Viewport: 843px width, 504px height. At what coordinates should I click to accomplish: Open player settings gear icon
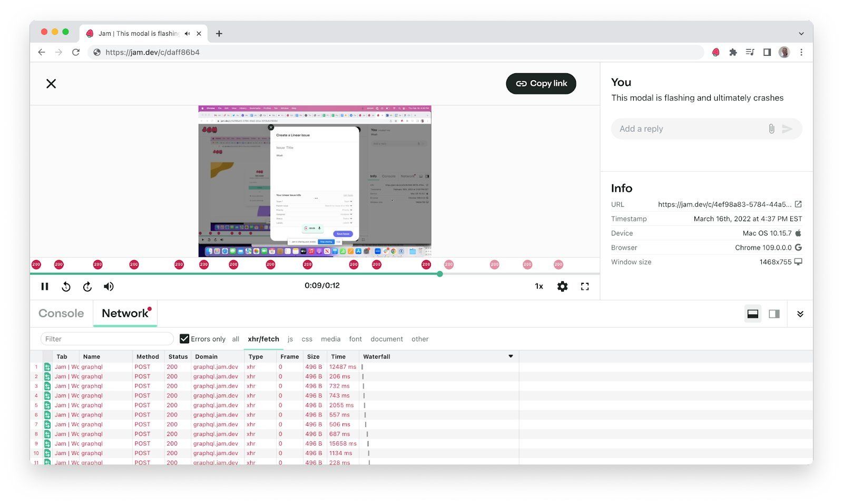(562, 286)
